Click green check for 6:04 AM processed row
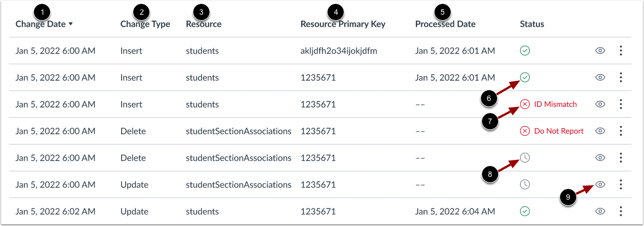This screenshot has width=644, height=226. (x=524, y=211)
